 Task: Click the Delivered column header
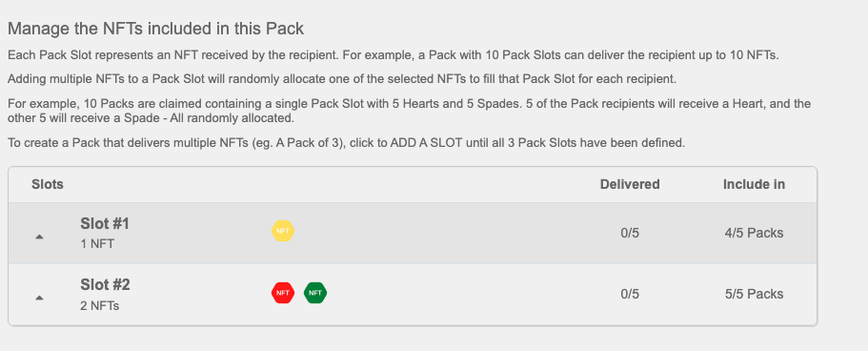[630, 185]
